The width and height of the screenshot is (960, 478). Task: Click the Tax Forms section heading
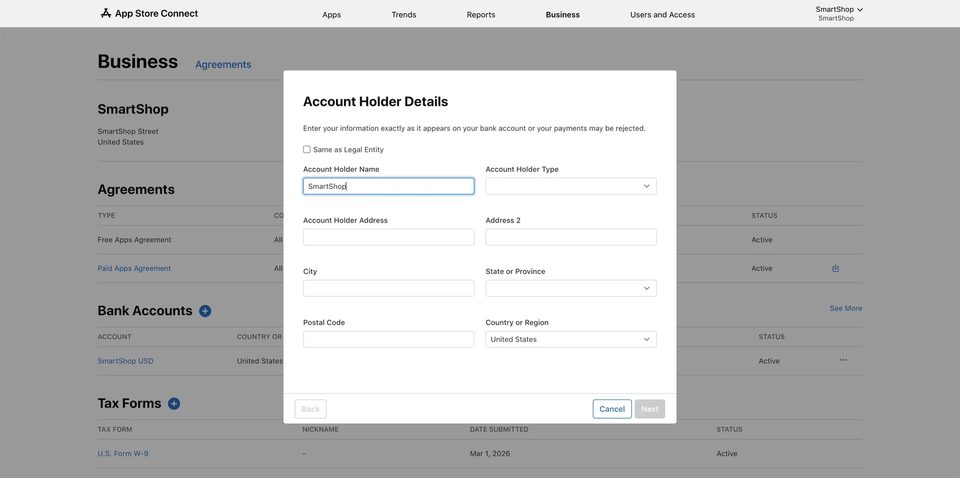(129, 403)
